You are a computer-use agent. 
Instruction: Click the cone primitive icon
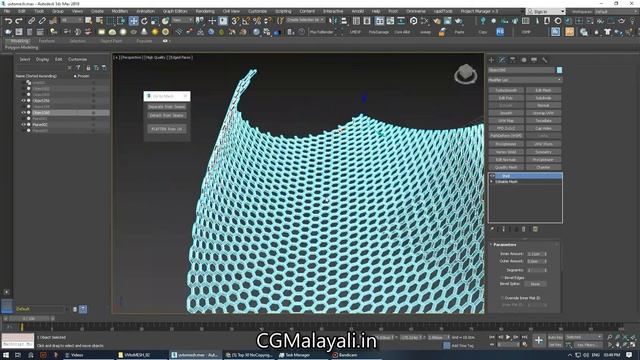coord(144,32)
